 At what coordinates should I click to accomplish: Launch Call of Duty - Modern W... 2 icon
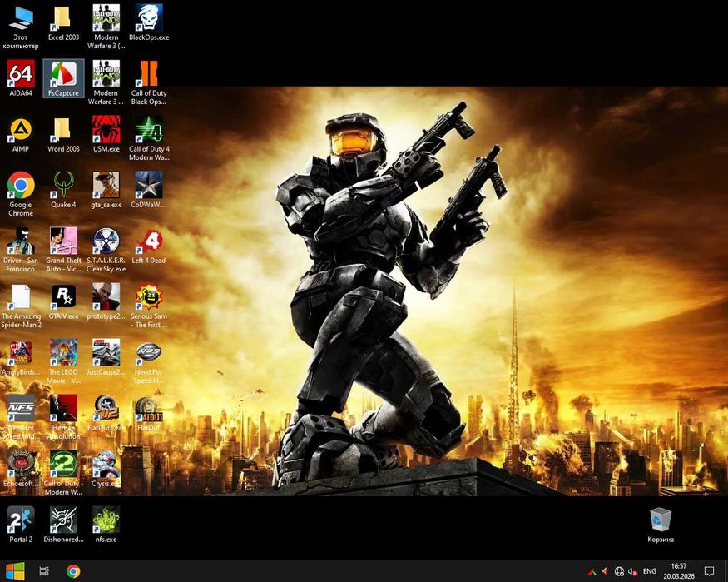click(63, 473)
